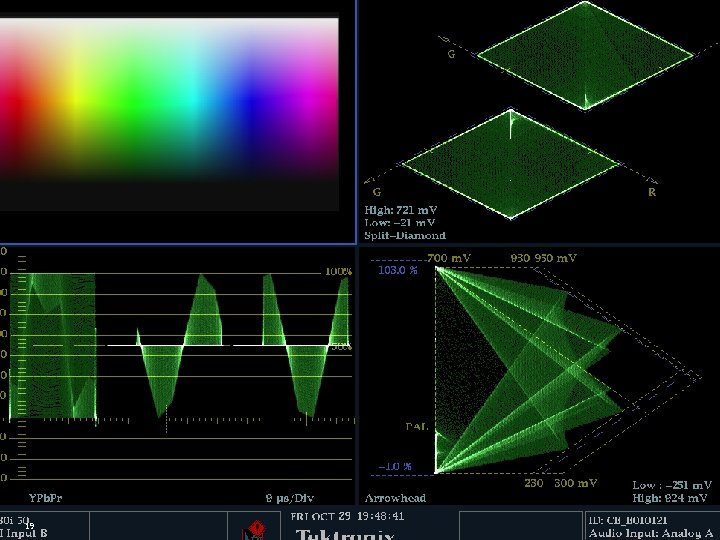720x540 pixels.
Task: Click the 'Arrowhead' display label
Action: (395, 498)
